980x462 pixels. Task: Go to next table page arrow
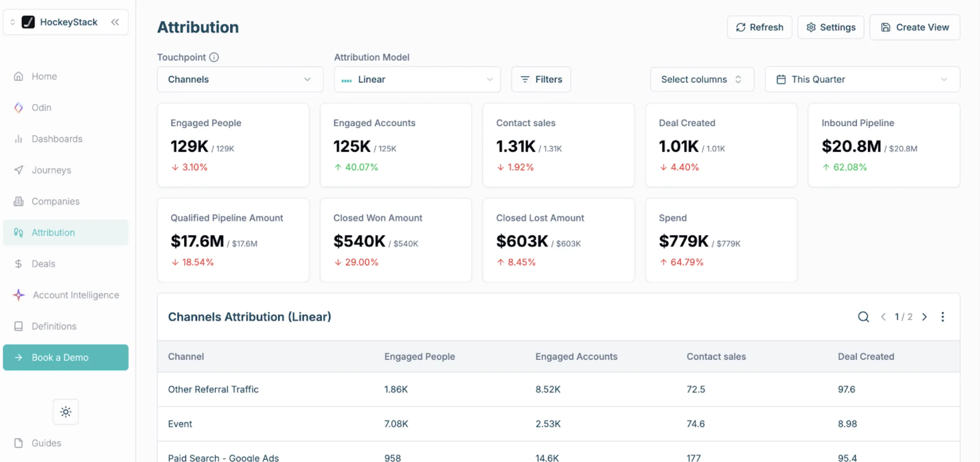(925, 317)
